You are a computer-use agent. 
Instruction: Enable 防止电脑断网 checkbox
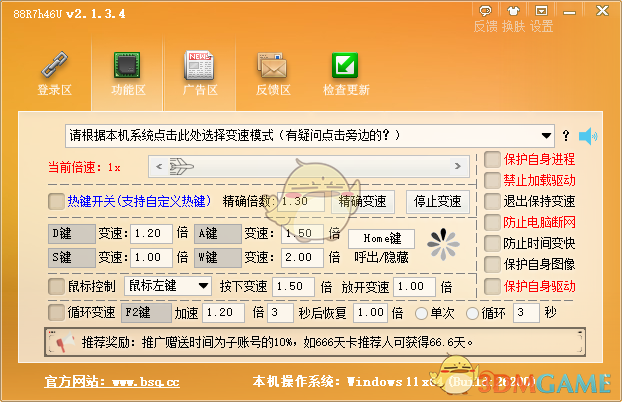492,222
